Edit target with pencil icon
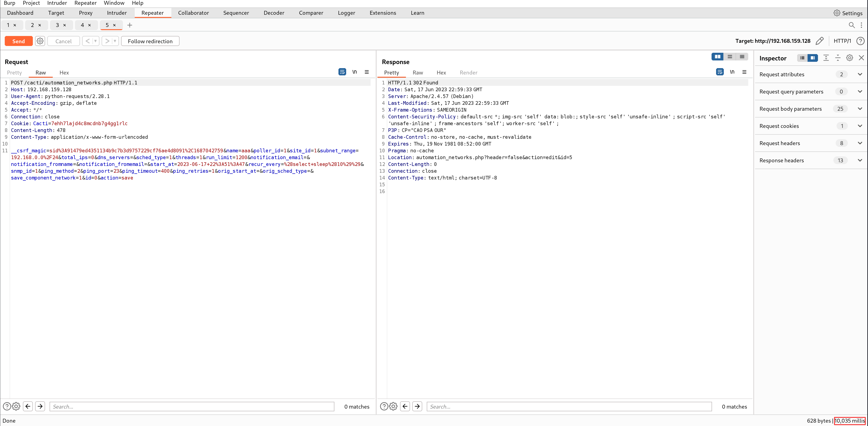The width and height of the screenshot is (868, 426). tap(820, 41)
